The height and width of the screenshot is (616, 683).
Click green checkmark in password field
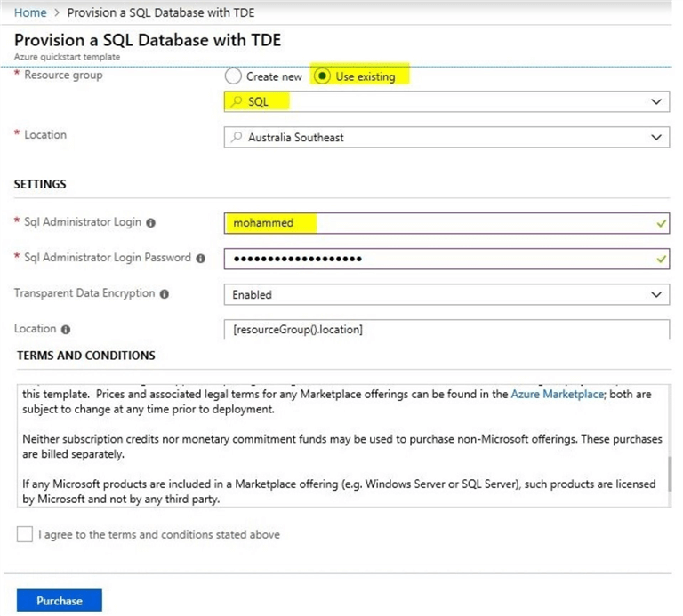point(660,259)
